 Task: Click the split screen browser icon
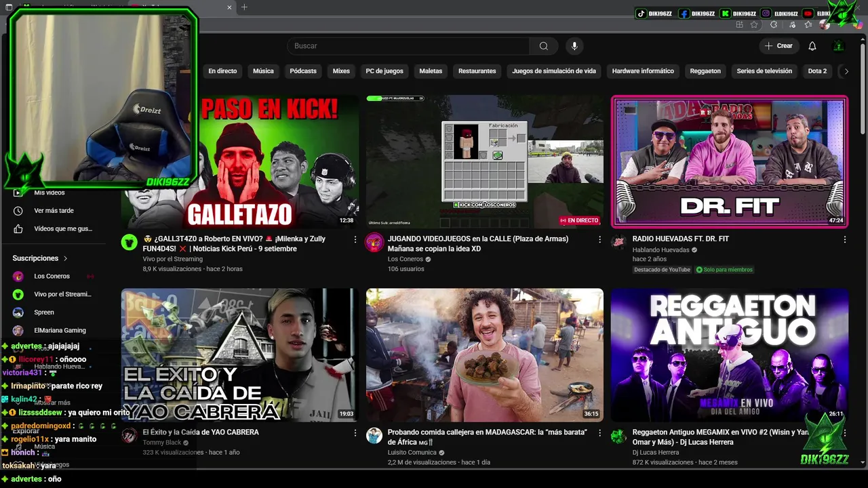pyautogui.click(x=739, y=25)
